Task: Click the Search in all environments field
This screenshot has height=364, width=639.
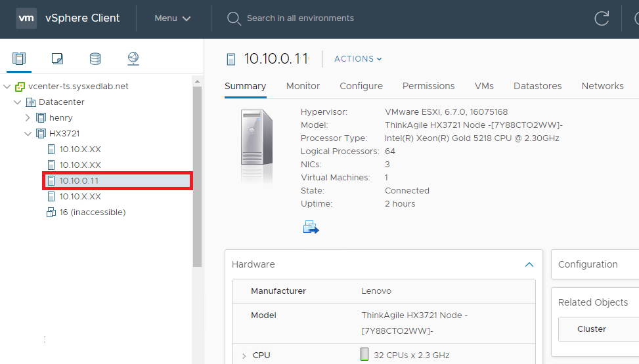Action: [300, 18]
